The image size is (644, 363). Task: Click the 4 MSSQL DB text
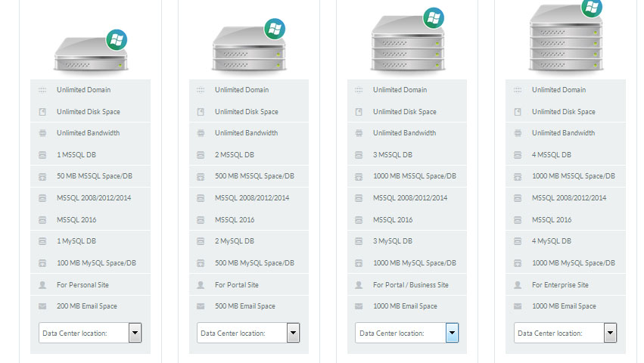point(552,155)
